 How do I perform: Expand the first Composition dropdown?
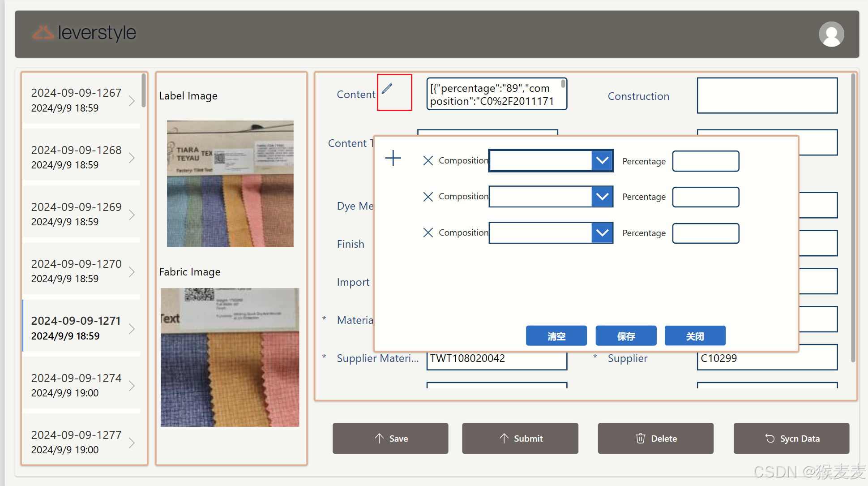coord(602,160)
